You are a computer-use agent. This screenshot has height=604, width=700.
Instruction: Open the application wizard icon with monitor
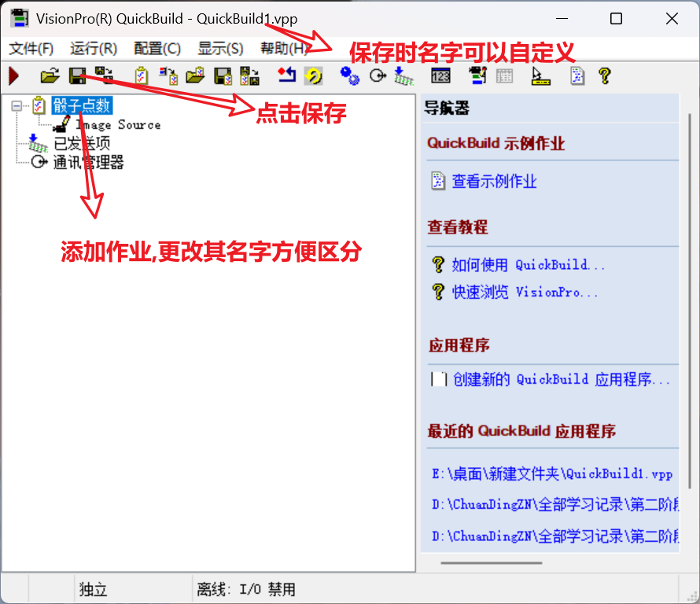click(x=477, y=75)
